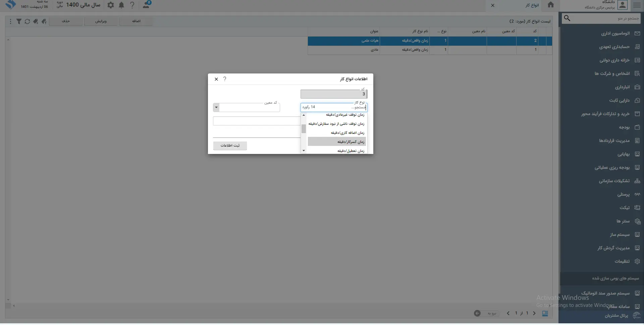644x325 pixels.
Task: Click the page number field in pager
Action: coord(492,313)
